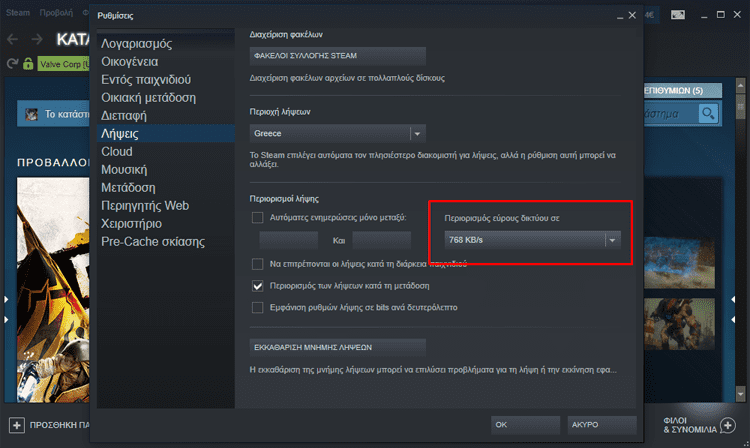
Task: Confirm settings with the OK button
Action: click(525, 425)
